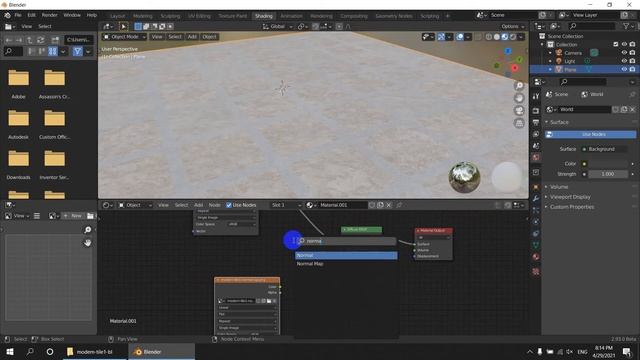Select the Rendered viewport shading mode
This screenshot has height=360, width=640.
point(513,37)
